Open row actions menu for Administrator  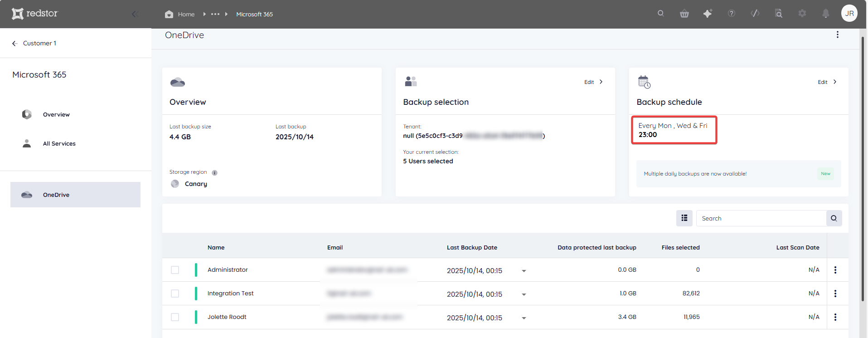(835, 270)
